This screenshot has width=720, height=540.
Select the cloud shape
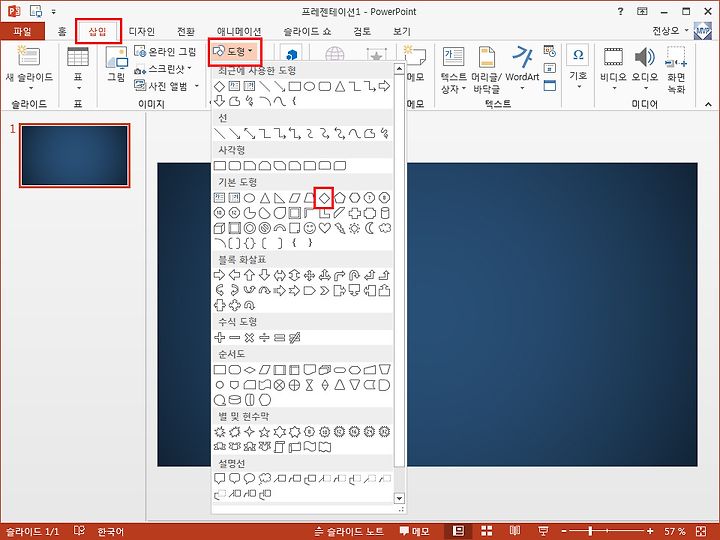pos(385,228)
